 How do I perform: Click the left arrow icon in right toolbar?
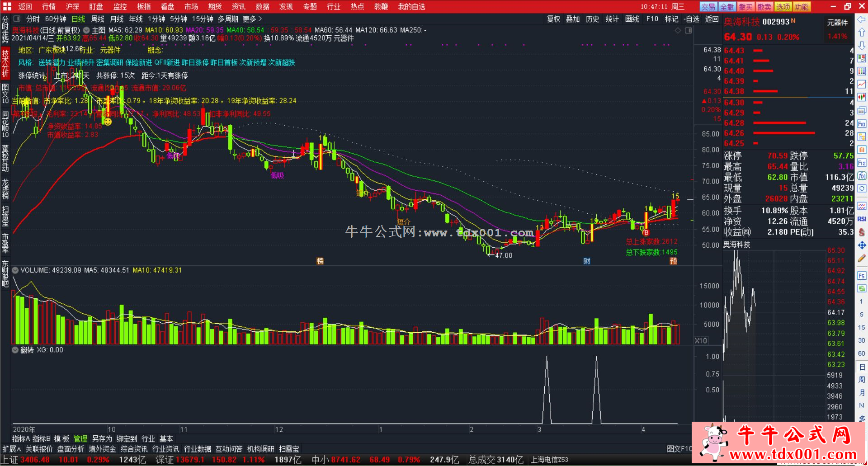coord(862,19)
